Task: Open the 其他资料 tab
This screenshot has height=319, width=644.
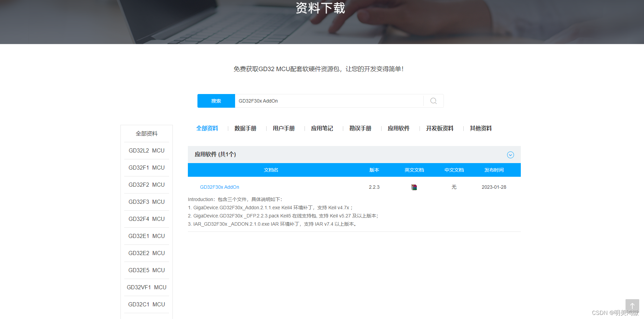Action: [481, 128]
